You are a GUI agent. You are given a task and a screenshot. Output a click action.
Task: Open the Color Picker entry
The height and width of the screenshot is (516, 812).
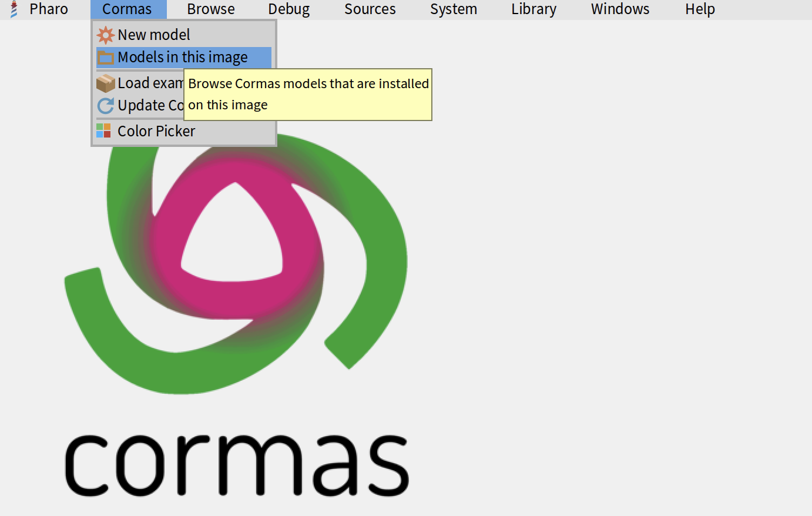156,131
